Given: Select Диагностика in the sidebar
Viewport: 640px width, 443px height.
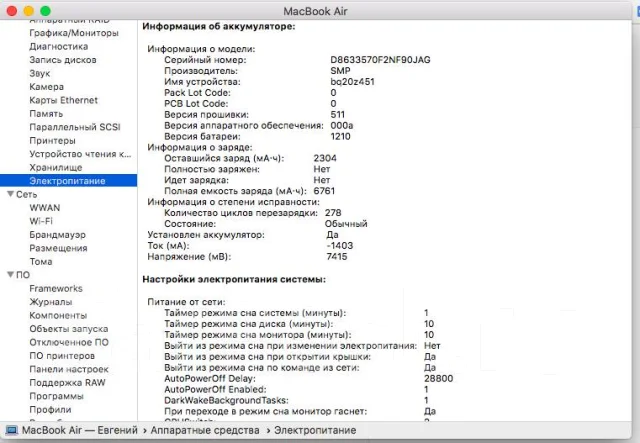Looking at the screenshot, I should tap(58, 47).
